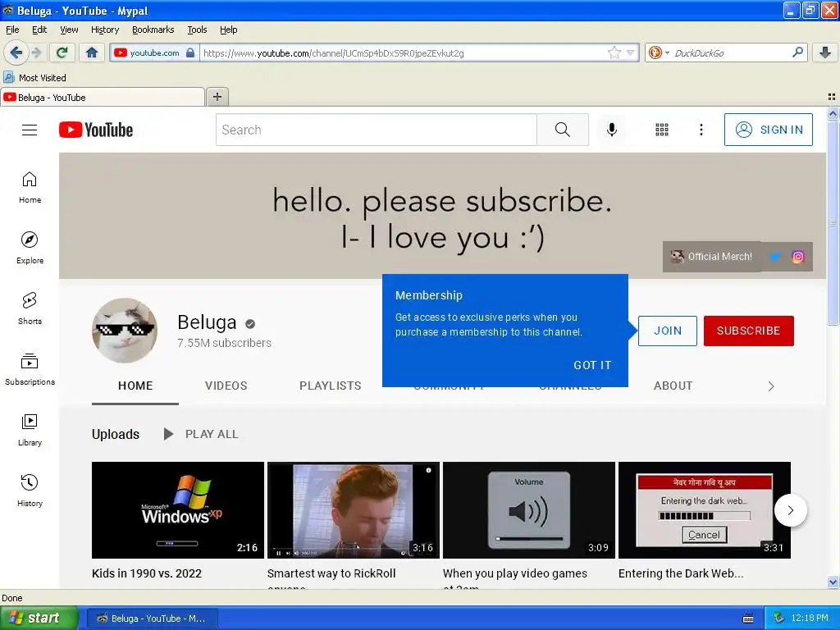The image size is (840, 630).
Task: Click the Instagram icon on banner
Action: [798, 257]
